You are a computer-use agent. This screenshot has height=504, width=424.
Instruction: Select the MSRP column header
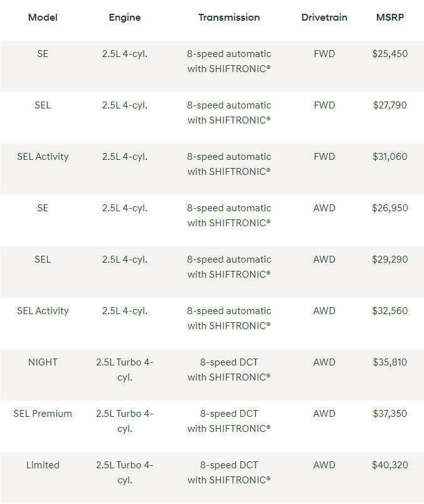[x=390, y=17]
